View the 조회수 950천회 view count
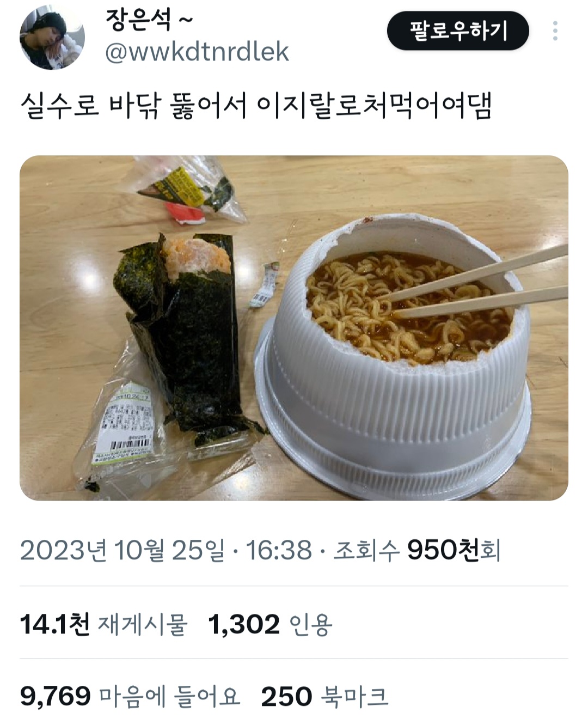 click(x=416, y=550)
